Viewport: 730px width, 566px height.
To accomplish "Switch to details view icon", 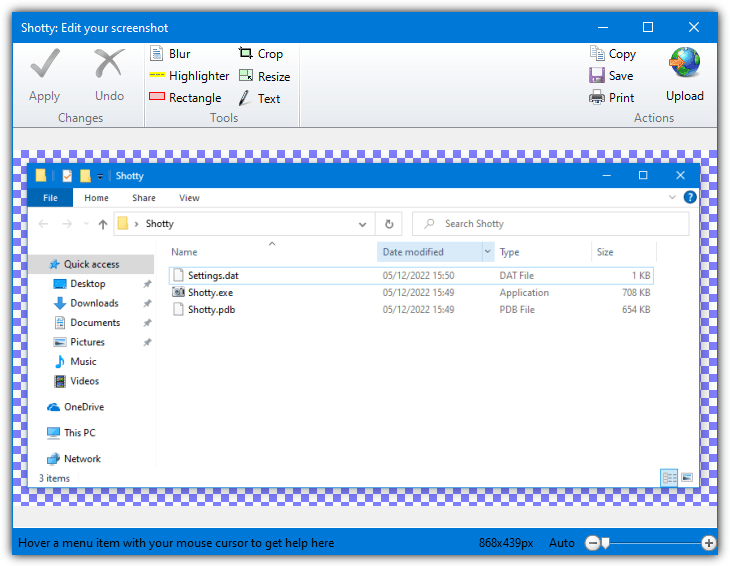I will coord(669,478).
